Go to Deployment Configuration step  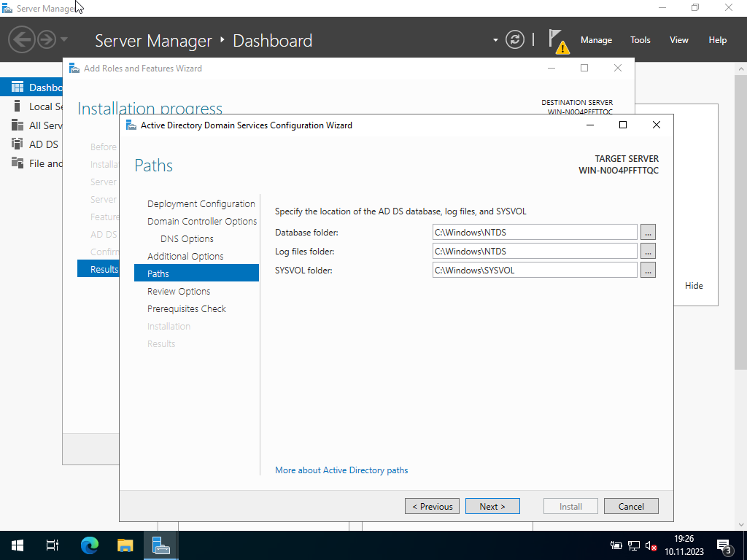[x=201, y=204]
